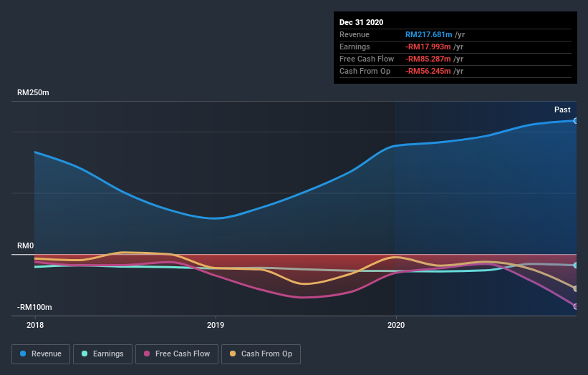Select the Earnings end-point marker on chart
The width and height of the screenshot is (588, 375).
[575, 266]
